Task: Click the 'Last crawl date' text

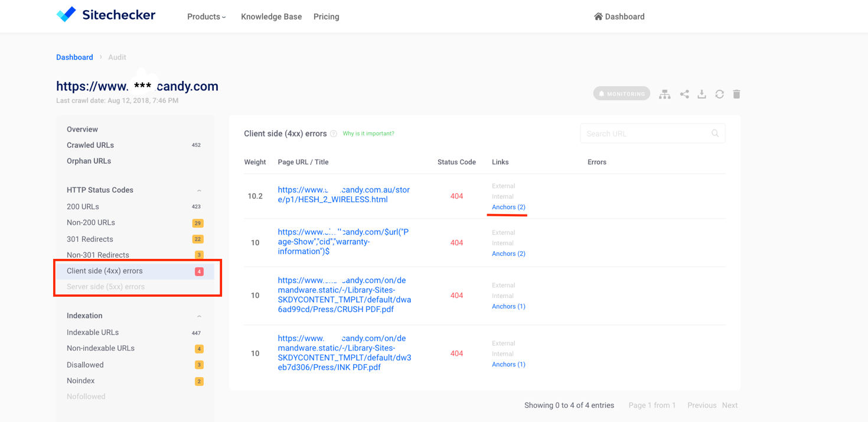Action: point(117,100)
